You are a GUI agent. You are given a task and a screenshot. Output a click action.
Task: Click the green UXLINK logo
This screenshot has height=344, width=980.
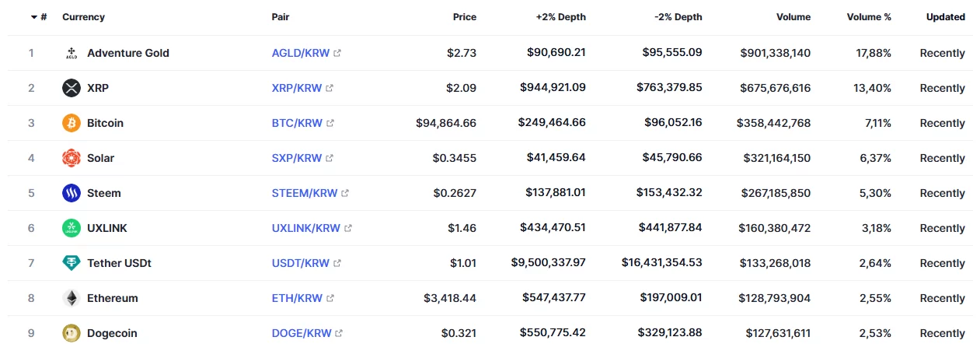(x=71, y=228)
